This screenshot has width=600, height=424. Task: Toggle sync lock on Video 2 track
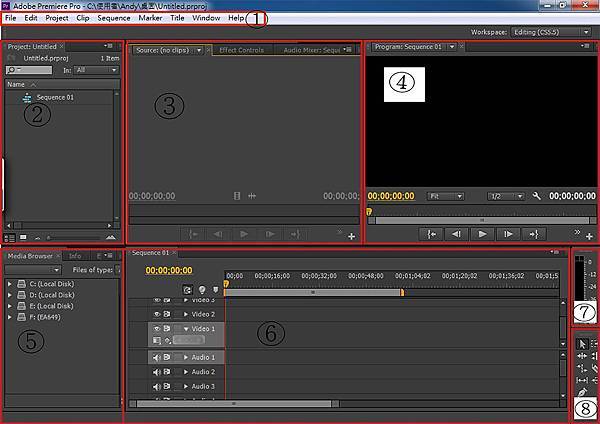167,314
